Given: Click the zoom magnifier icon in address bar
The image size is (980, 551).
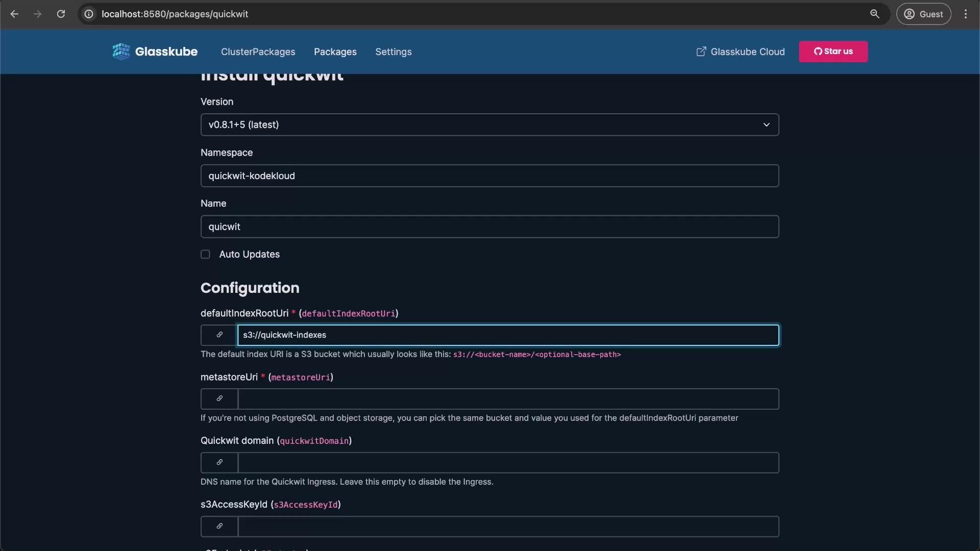Looking at the screenshot, I should (x=875, y=14).
